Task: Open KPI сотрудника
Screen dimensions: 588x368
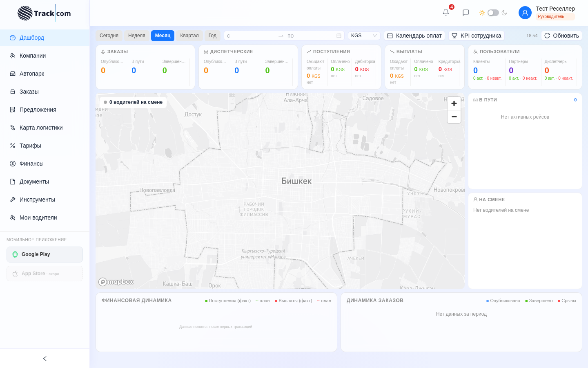Action: (x=477, y=36)
